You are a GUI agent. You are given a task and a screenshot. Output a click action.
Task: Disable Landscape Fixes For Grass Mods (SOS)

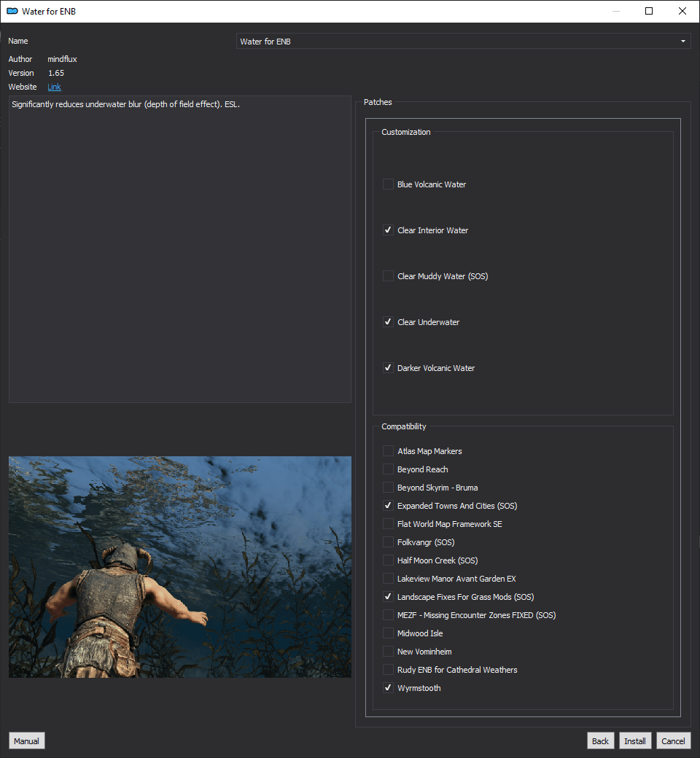(x=388, y=597)
